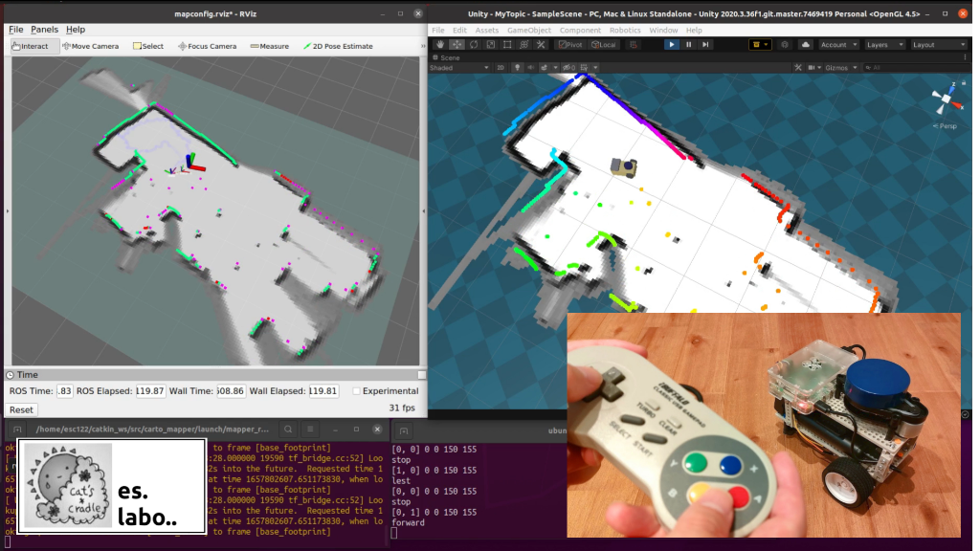Viewport: 980px width, 551px height.
Task: Click the terminal search icon
Action: 288,430
